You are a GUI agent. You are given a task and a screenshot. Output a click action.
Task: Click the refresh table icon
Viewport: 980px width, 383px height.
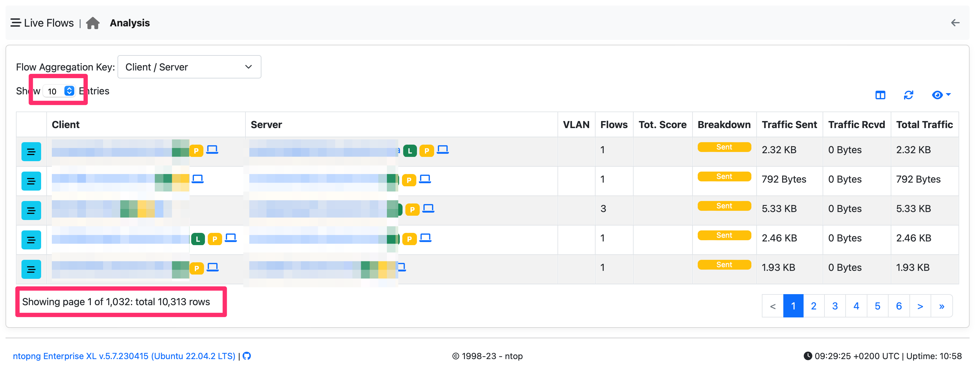point(909,95)
